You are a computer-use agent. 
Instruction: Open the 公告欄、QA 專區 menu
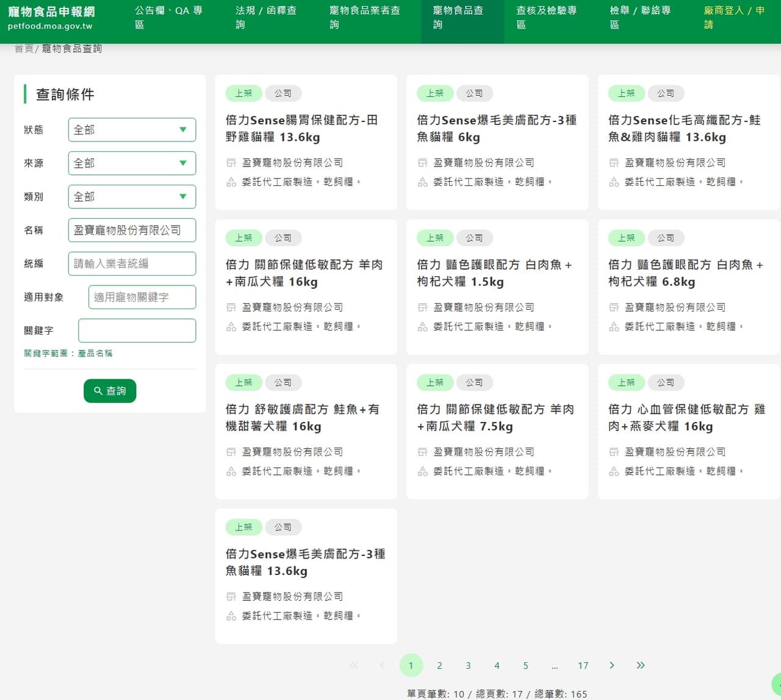pyautogui.click(x=168, y=18)
